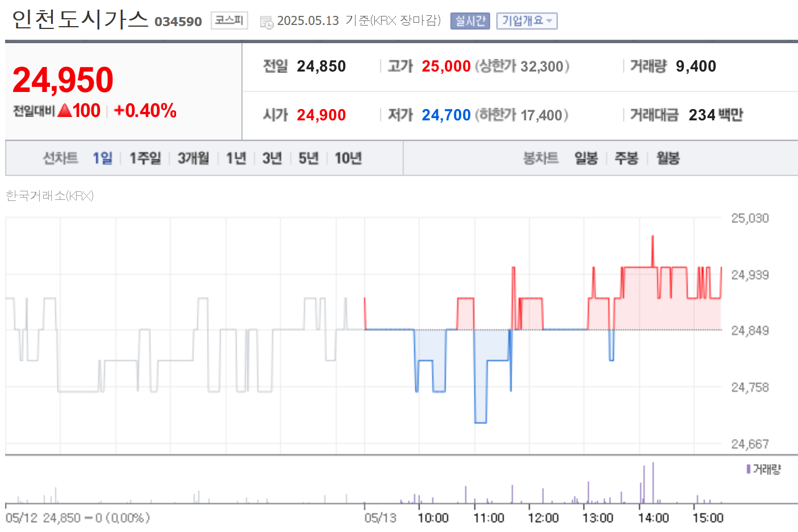Screen dimensions: 798x532
Task: Select the 10년 line chart tab
Action: tap(348, 158)
